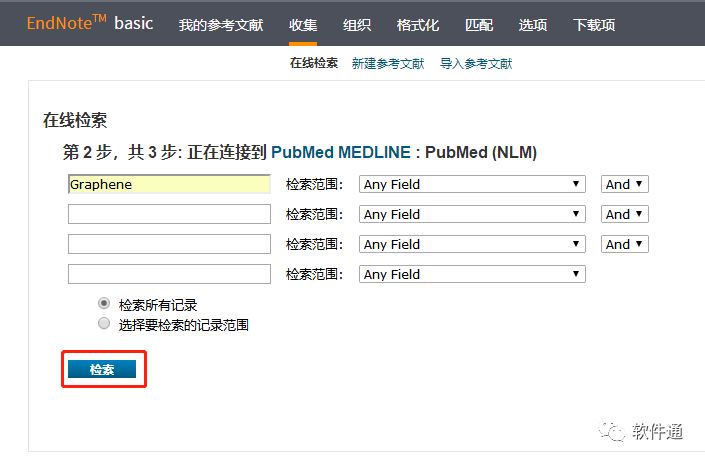
Task: Select 选择要检索的记录范围 radio button
Action: (x=104, y=323)
